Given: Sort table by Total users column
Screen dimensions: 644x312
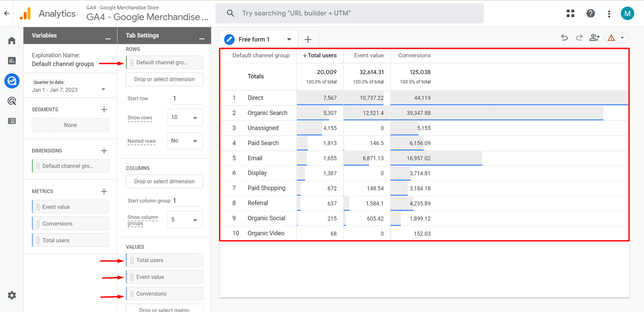Looking at the screenshot, I should click(320, 55).
